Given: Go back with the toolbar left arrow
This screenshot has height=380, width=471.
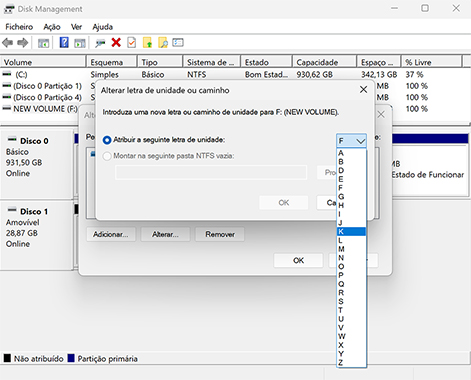Looking at the screenshot, I should (x=7, y=43).
